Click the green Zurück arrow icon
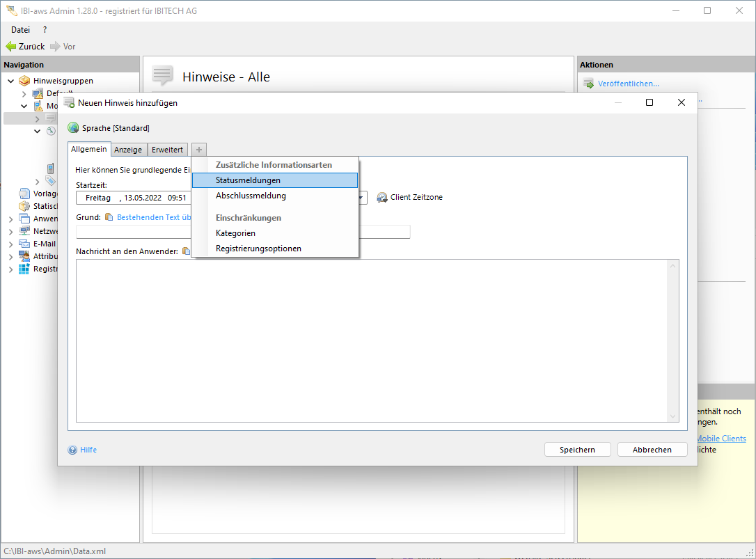Screen dimensions: 756x559 click(10, 47)
